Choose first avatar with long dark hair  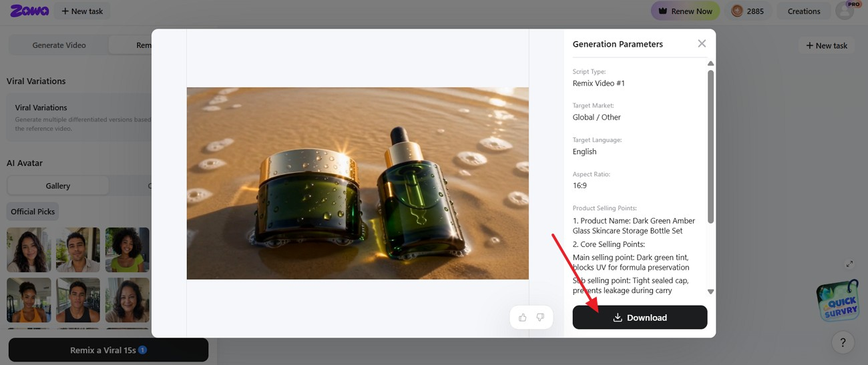pos(29,250)
